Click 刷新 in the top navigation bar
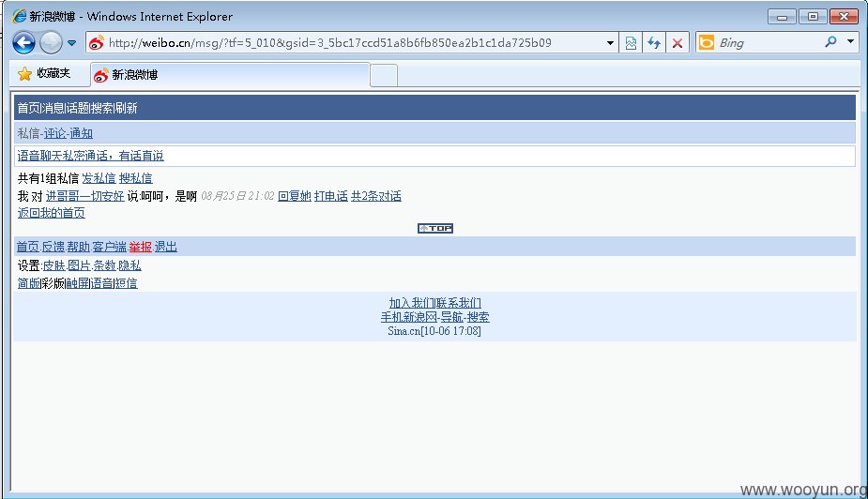The image size is (868, 499). click(x=127, y=108)
